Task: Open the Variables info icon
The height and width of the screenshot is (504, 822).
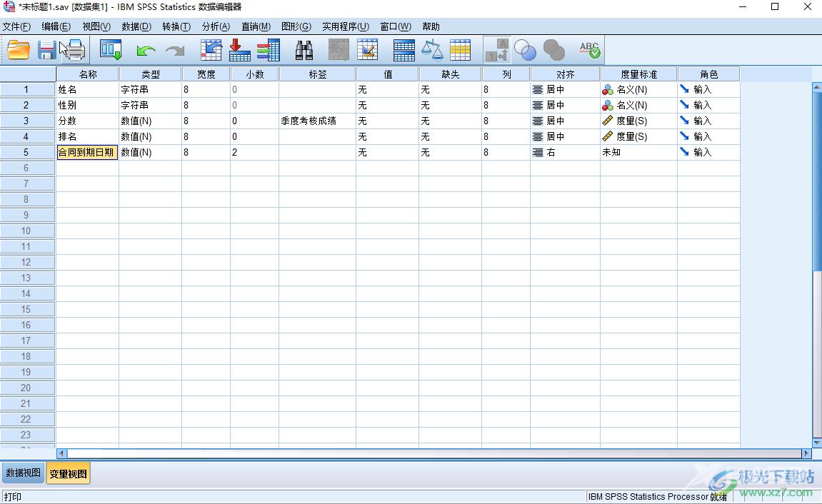Action: [x=269, y=50]
